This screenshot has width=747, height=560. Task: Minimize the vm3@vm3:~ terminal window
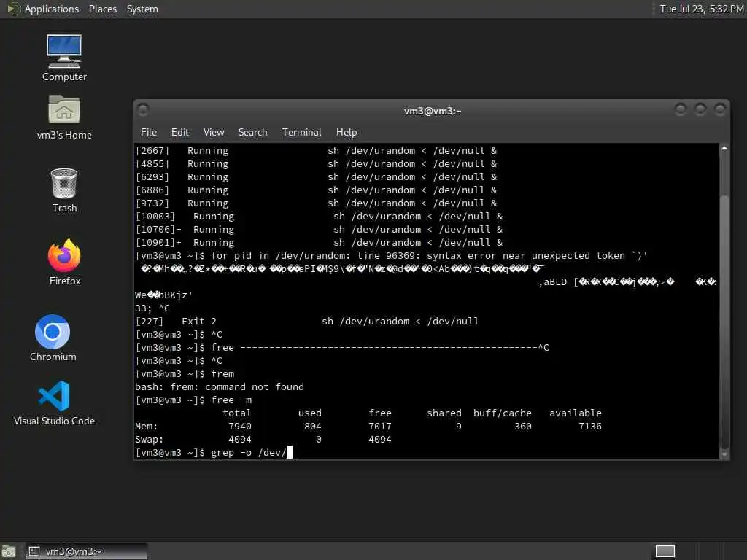[x=681, y=109]
